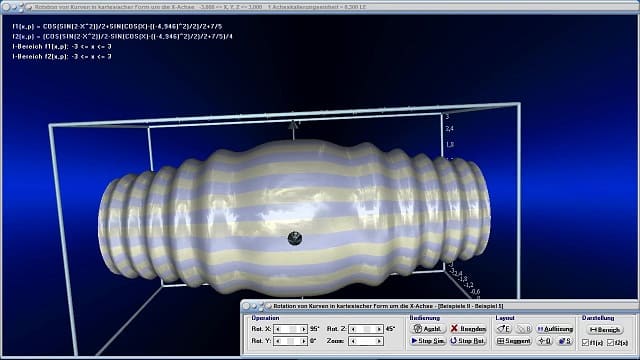Click the upward axis arrow above the surface
Viewport: 640px width, 360px height.
click(x=293, y=125)
